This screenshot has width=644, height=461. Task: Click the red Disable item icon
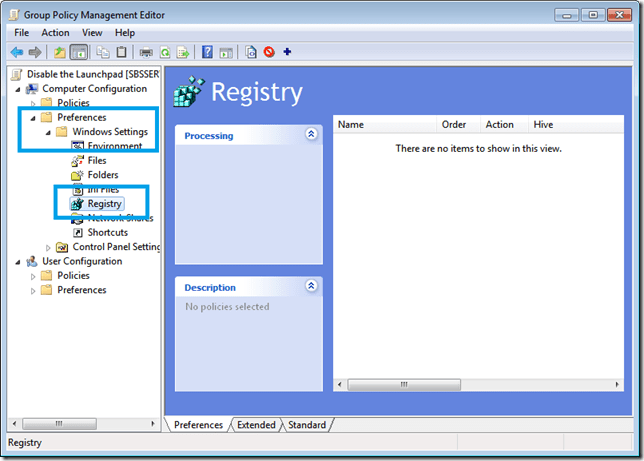(269, 52)
